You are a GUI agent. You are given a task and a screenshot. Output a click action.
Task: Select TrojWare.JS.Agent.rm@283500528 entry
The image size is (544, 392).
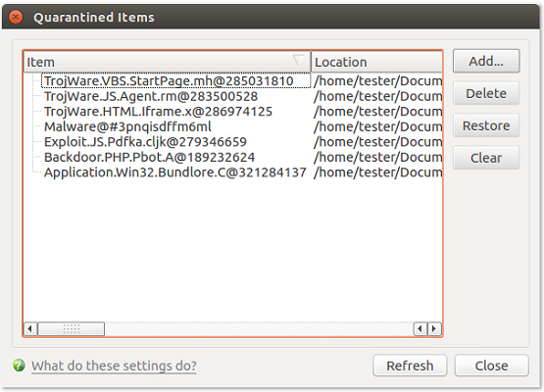point(151,96)
